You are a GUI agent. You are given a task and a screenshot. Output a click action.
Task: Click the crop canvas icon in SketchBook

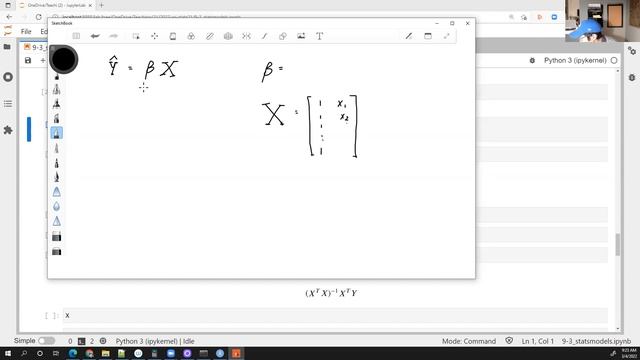173,36
